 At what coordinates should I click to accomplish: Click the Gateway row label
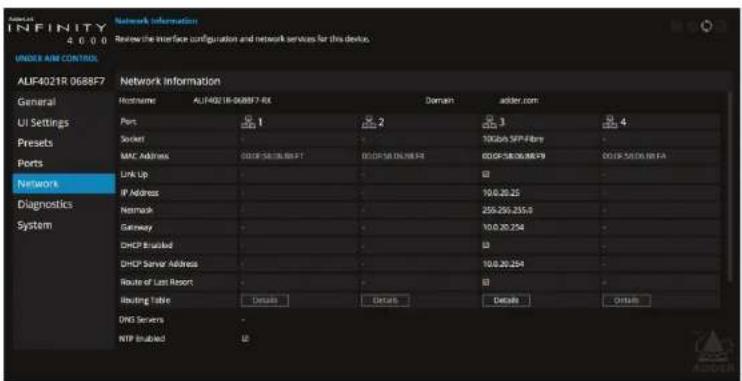[x=136, y=228]
